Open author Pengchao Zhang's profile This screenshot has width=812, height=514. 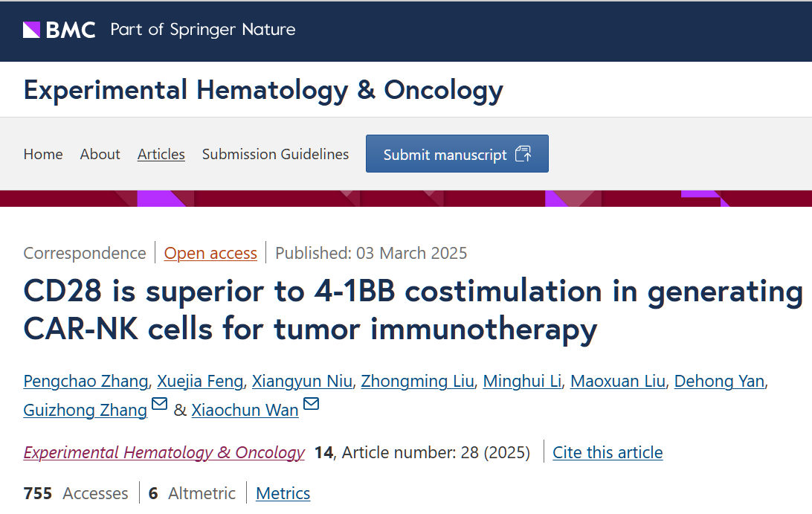point(86,381)
